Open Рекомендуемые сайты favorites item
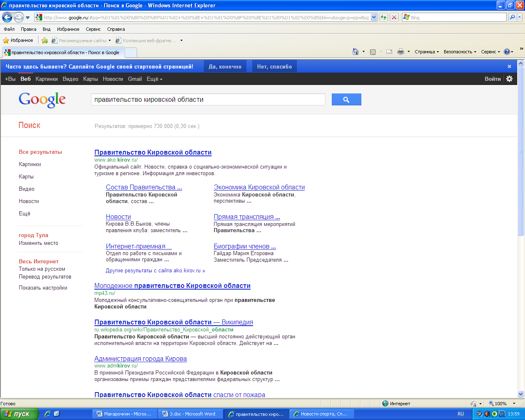This screenshot has width=525, height=420. (x=81, y=40)
